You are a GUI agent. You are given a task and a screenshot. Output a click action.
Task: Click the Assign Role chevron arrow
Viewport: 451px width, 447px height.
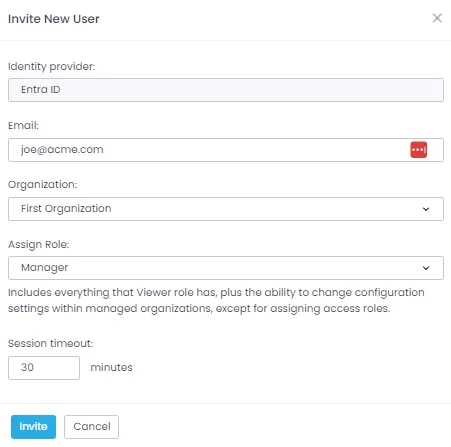(x=426, y=268)
